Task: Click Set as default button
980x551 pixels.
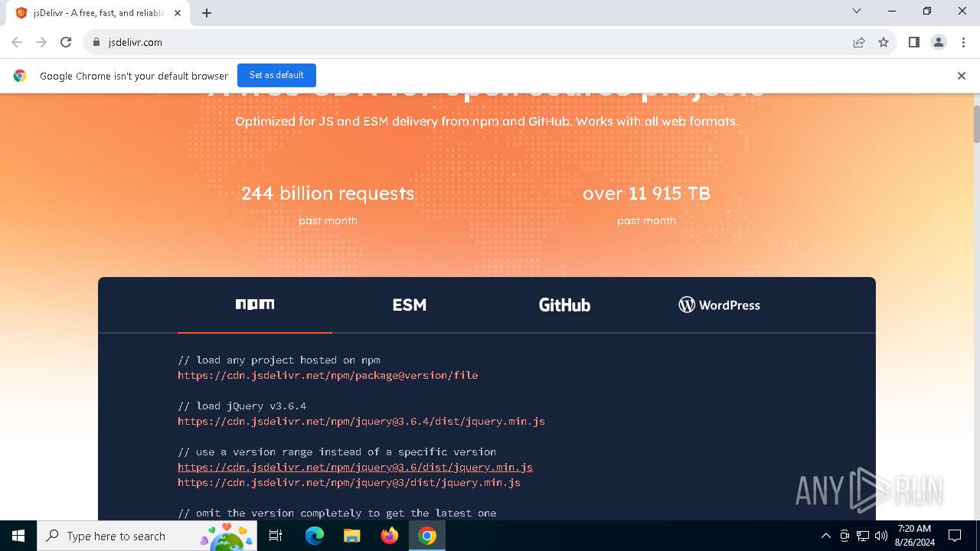Action: [276, 75]
